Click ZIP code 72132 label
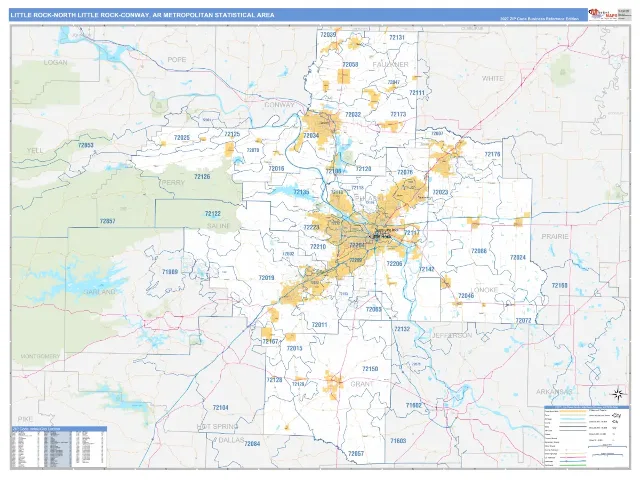The width and height of the screenshot is (640, 480). [x=402, y=329]
